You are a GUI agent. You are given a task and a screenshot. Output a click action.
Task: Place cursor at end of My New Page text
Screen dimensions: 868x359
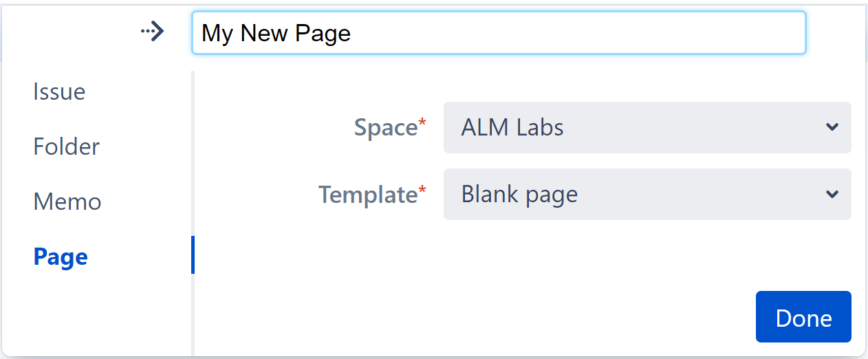(x=352, y=33)
